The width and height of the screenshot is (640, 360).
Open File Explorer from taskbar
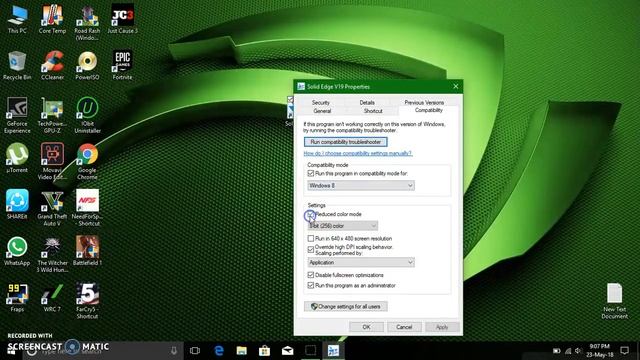click(x=242, y=350)
